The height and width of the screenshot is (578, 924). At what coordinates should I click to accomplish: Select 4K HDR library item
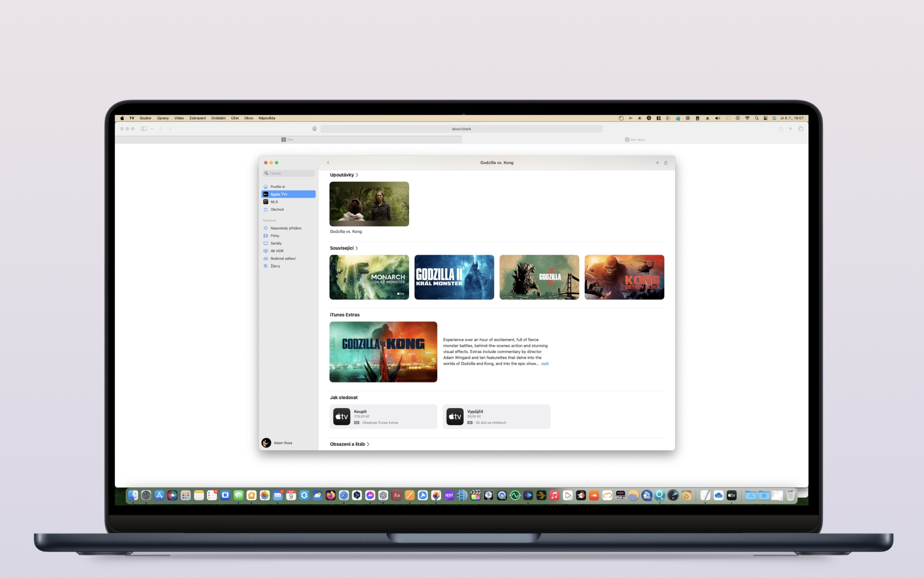[x=277, y=251]
